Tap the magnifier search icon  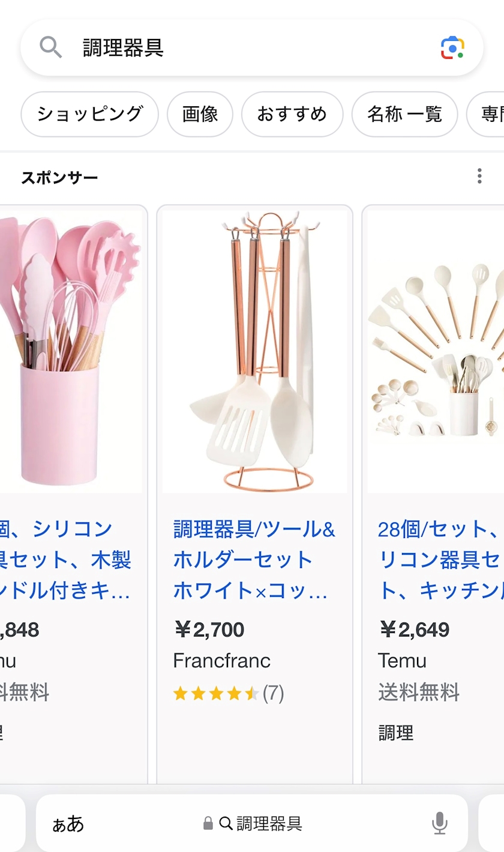[x=51, y=47]
